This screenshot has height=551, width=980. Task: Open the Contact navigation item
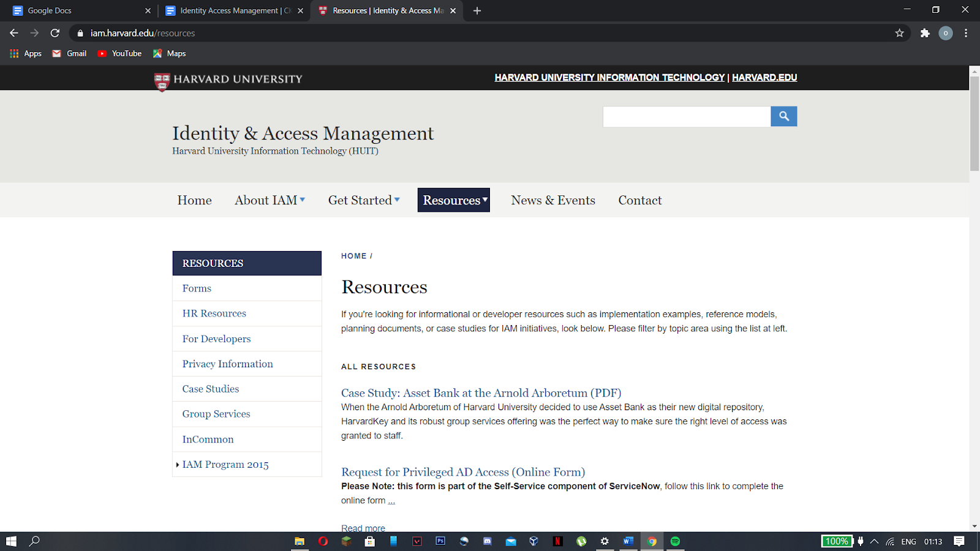[x=640, y=200]
